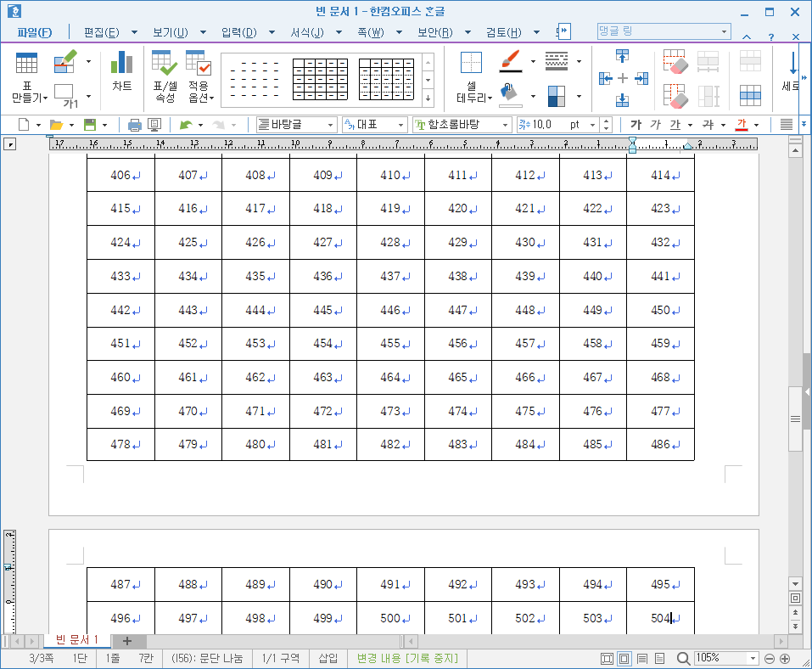Open border color dropdown arrow

533,62
